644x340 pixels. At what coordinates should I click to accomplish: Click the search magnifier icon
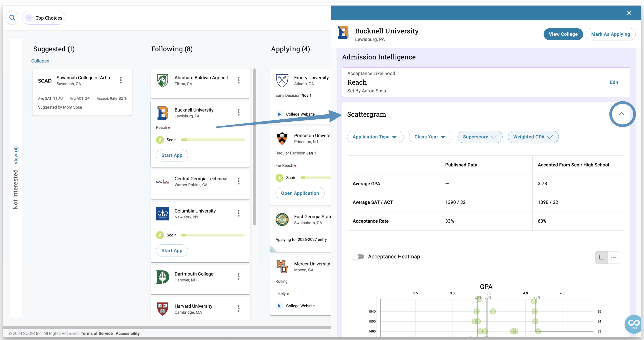coord(12,18)
